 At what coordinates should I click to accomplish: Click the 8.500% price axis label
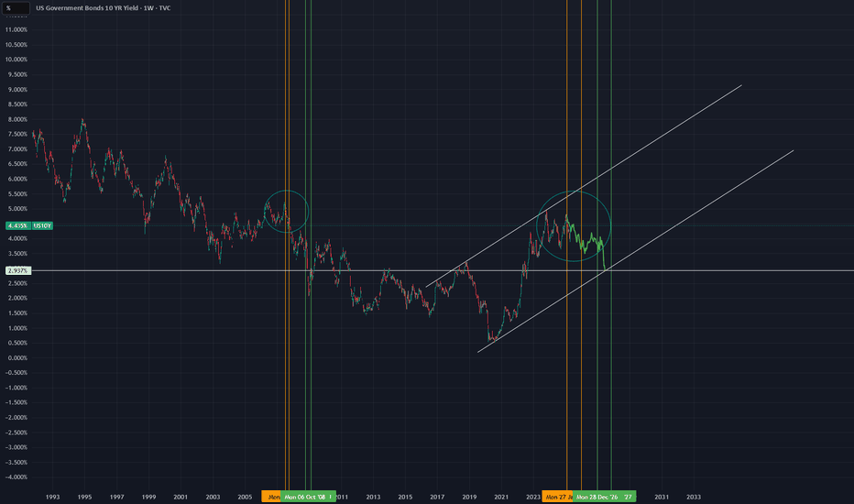pyautogui.click(x=16, y=104)
